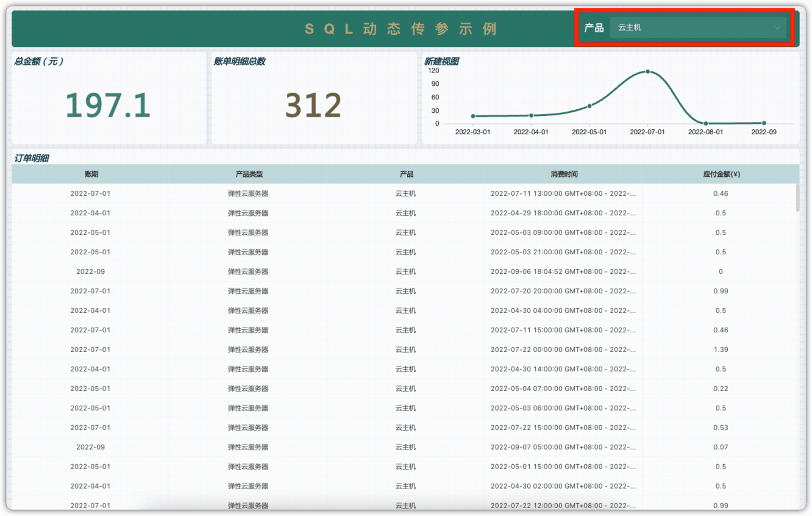Select the 2022-08-01 data point on the chart
812x516 pixels.
(706, 123)
